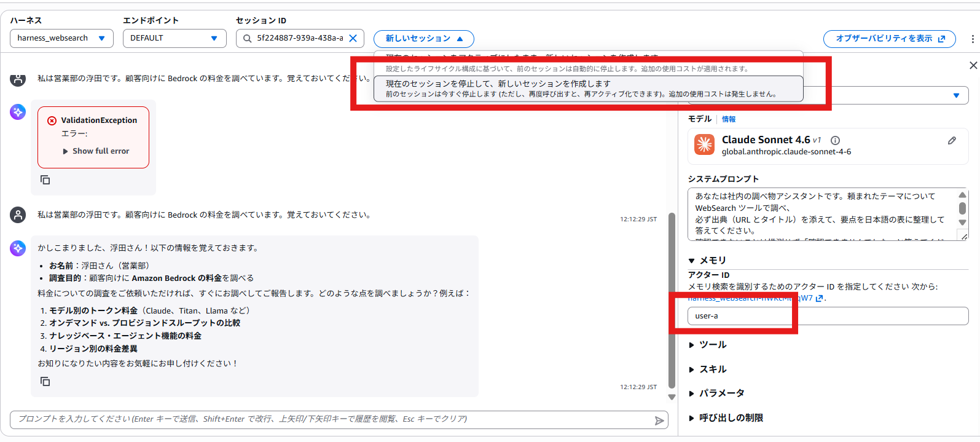Screen dimensions: 980x442
Task: Open the vertical three-dot menu at top right
Action: (973, 39)
